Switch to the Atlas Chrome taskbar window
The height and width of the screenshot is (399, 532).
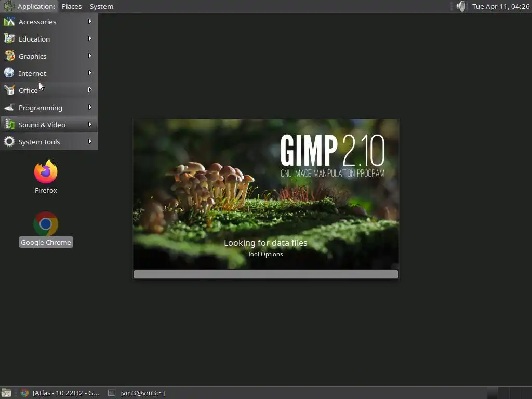60,393
